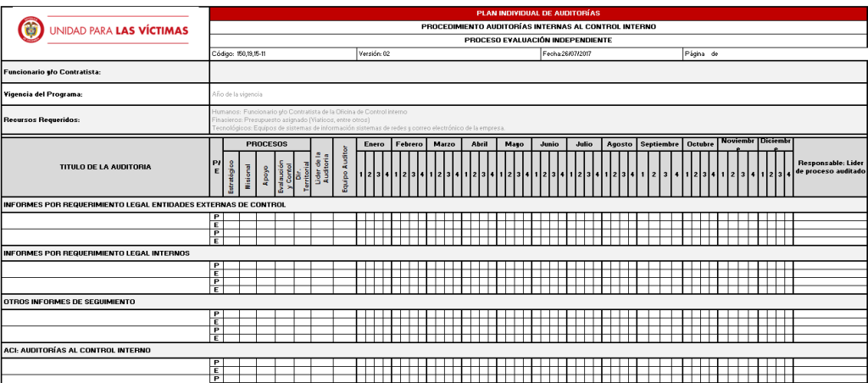The height and width of the screenshot is (383, 868).
Task: Select the Código cell in header
Action: [283, 54]
